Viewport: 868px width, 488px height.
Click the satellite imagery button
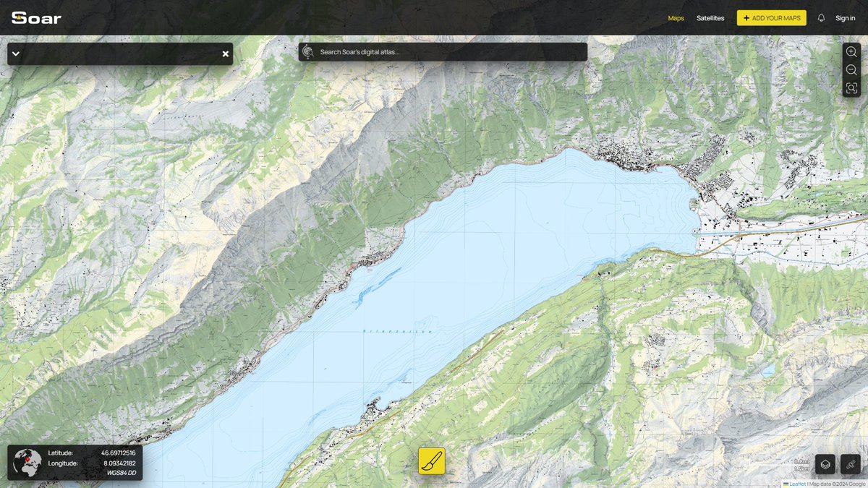point(851,464)
